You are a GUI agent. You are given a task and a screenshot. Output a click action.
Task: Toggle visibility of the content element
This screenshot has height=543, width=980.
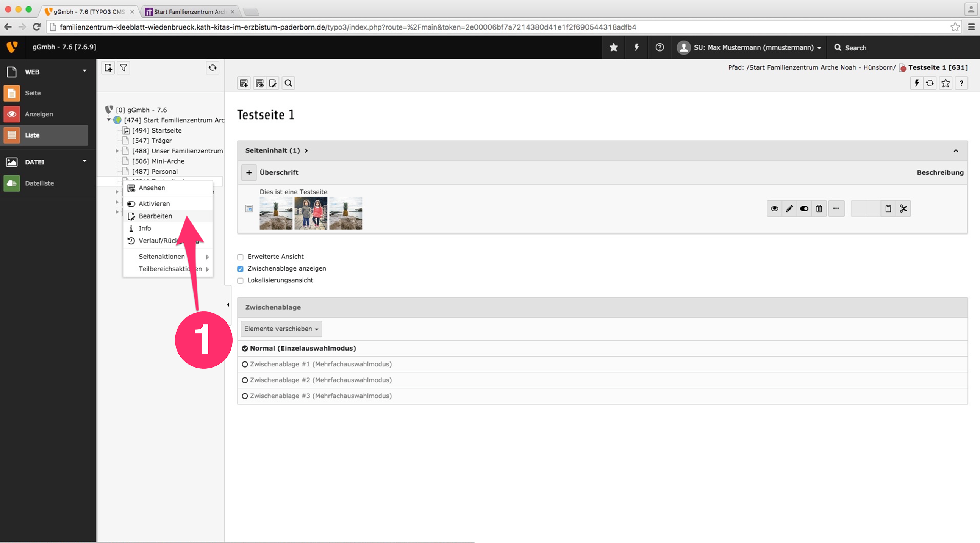pyautogui.click(x=804, y=208)
